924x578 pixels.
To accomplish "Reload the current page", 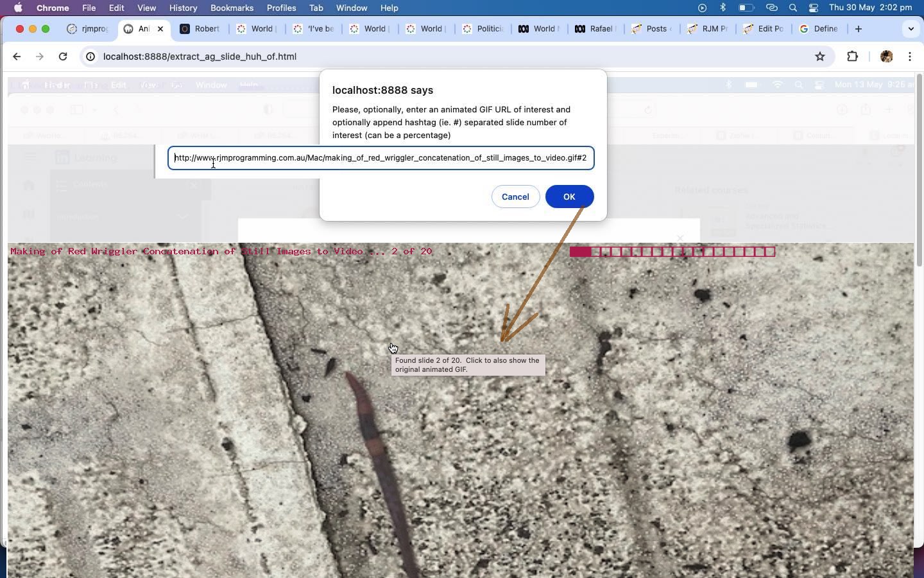I will point(63,57).
